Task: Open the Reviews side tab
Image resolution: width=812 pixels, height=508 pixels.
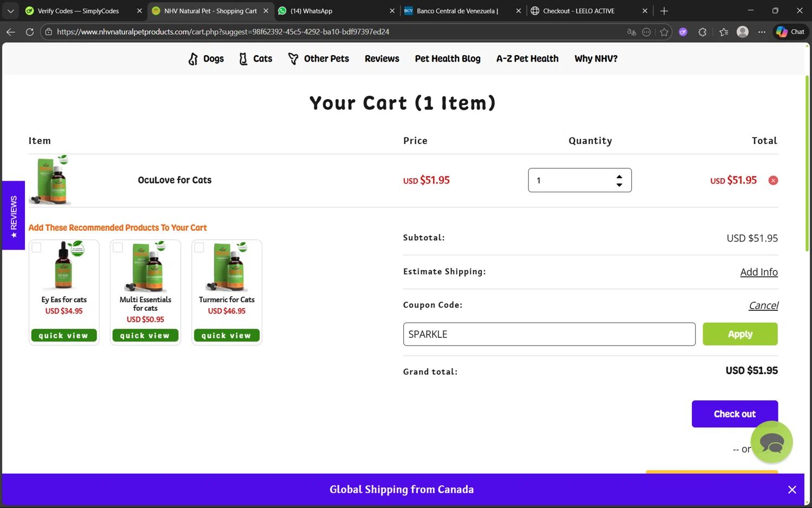Action: pyautogui.click(x=14, y=216)
